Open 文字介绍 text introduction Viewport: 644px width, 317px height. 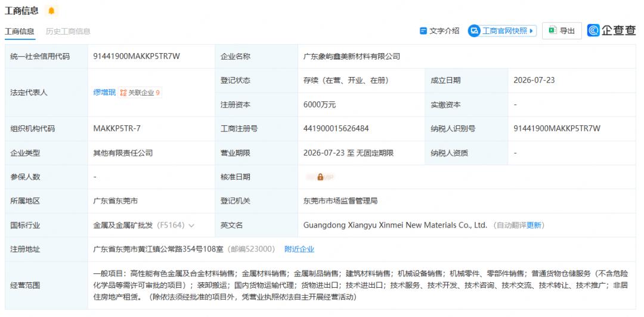point(439,31)
